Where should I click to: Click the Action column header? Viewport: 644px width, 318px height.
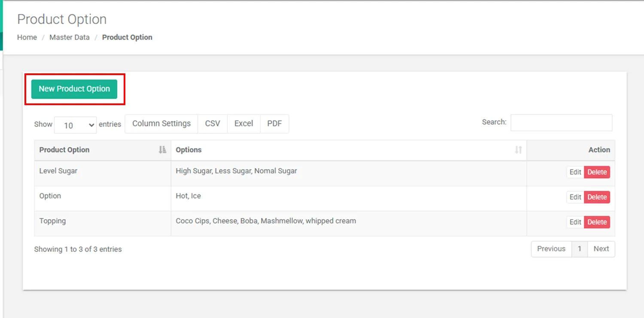tap(571, 150)
